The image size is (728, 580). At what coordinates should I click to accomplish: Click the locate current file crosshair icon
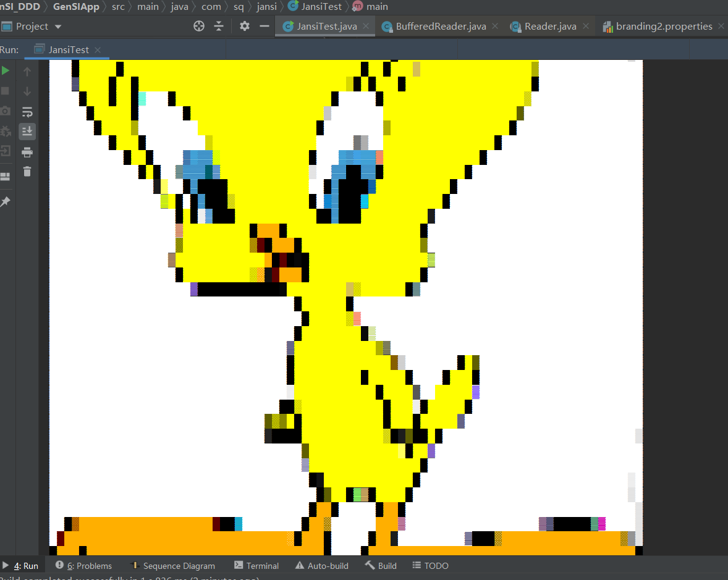pyautogui.click(x=199, y=27)
